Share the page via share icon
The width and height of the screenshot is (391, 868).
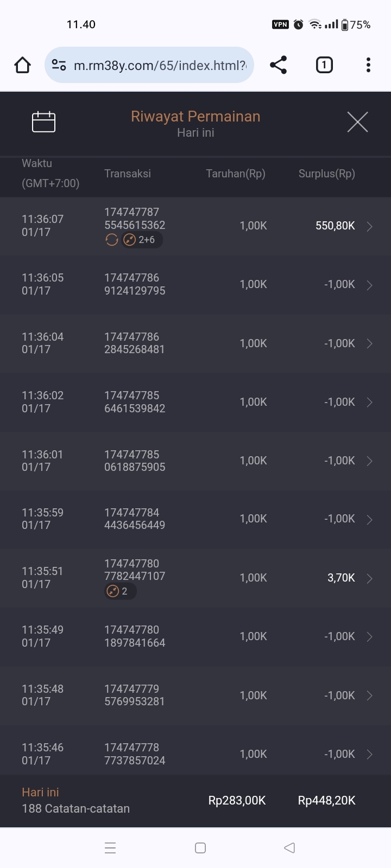coord(278,65)
